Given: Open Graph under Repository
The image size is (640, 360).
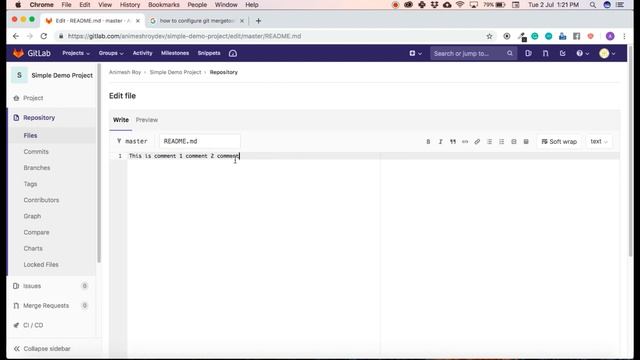Looking at the screenshot, I should [x=32, y=216].
